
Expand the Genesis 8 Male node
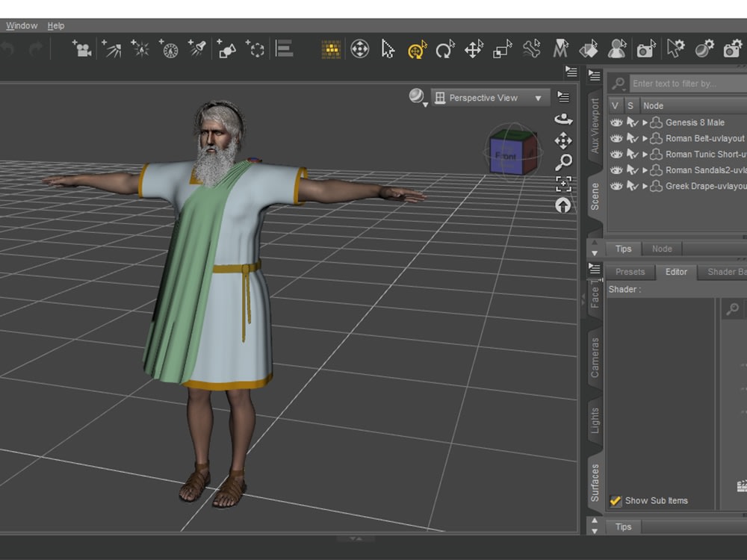pyautogui.click(x=645, y=122)
